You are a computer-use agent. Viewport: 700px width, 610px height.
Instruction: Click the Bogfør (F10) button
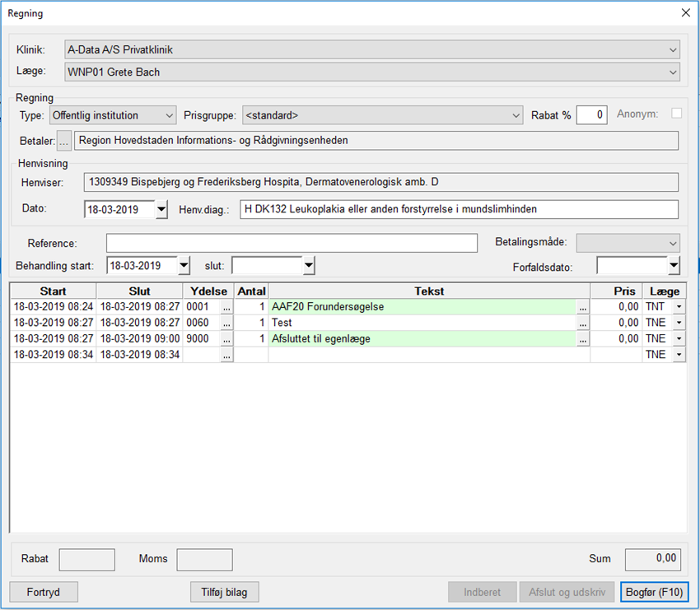(654, 592)
